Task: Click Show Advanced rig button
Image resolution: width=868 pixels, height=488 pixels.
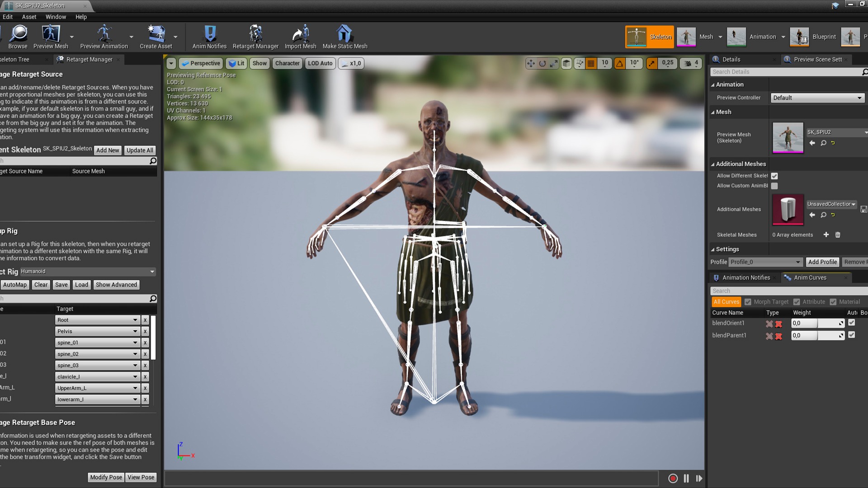Action: pyautogui.click(x=116, y=285)
